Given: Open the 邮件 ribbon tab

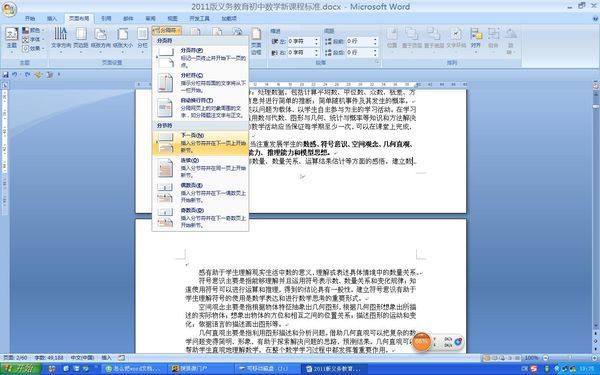Looking at the screenshot, I should pyautogui.click(x=128, y=18).
